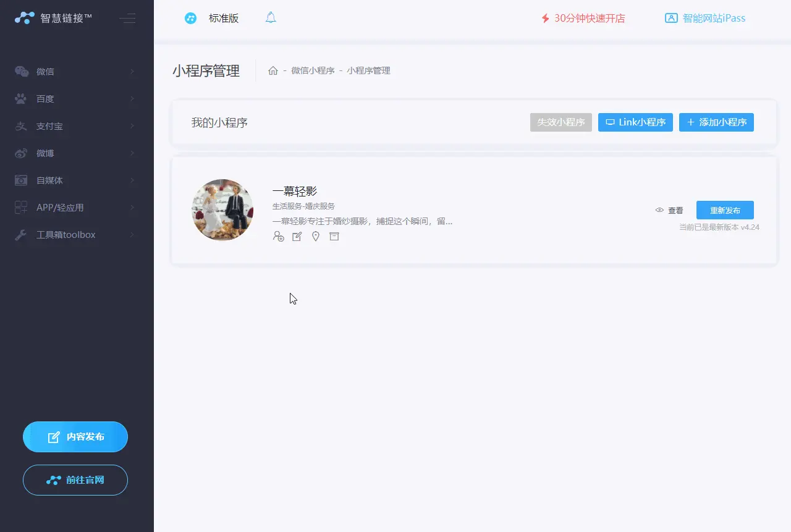
Task: Open the edit icon for 一幕轻影
Action: pos(297,236)
